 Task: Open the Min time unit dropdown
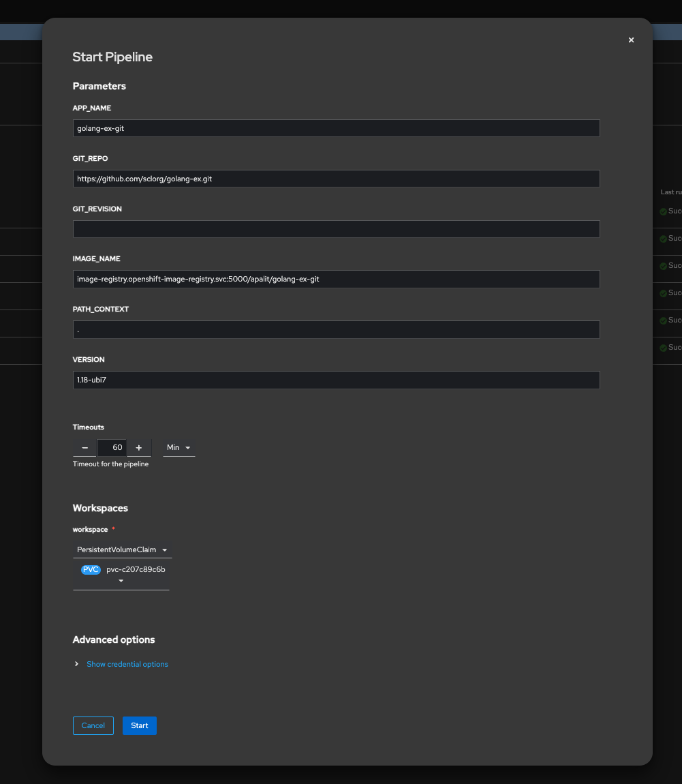point(179,448)
